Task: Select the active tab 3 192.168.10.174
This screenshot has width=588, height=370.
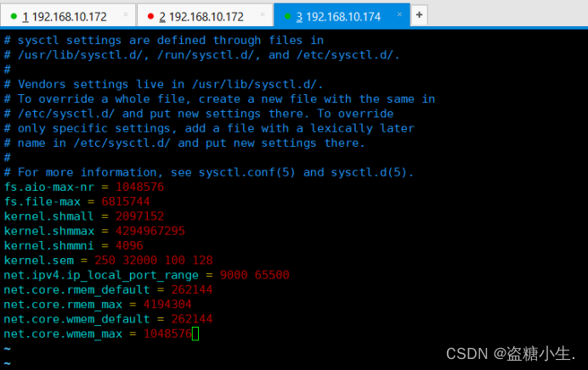Action: click(342, 15)
